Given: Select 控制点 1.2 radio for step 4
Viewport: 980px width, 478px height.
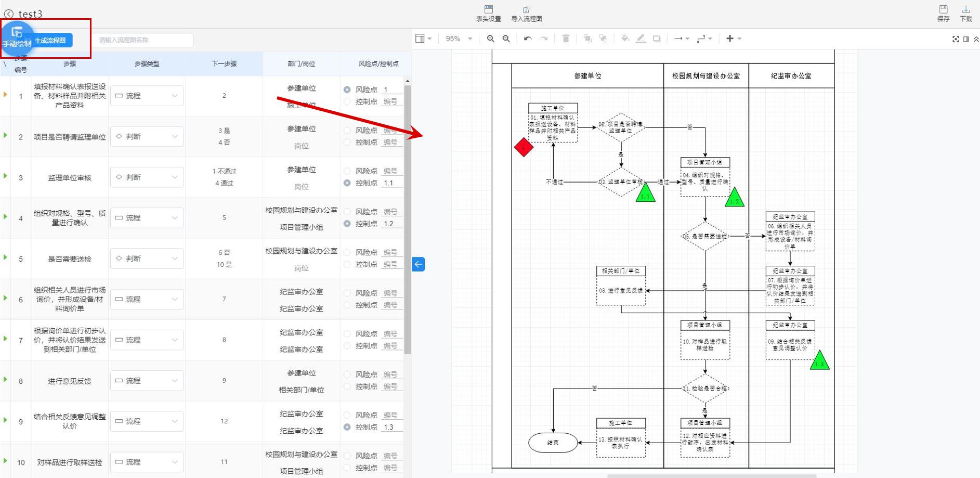Looking at the screenshot, I should [347, 224].
